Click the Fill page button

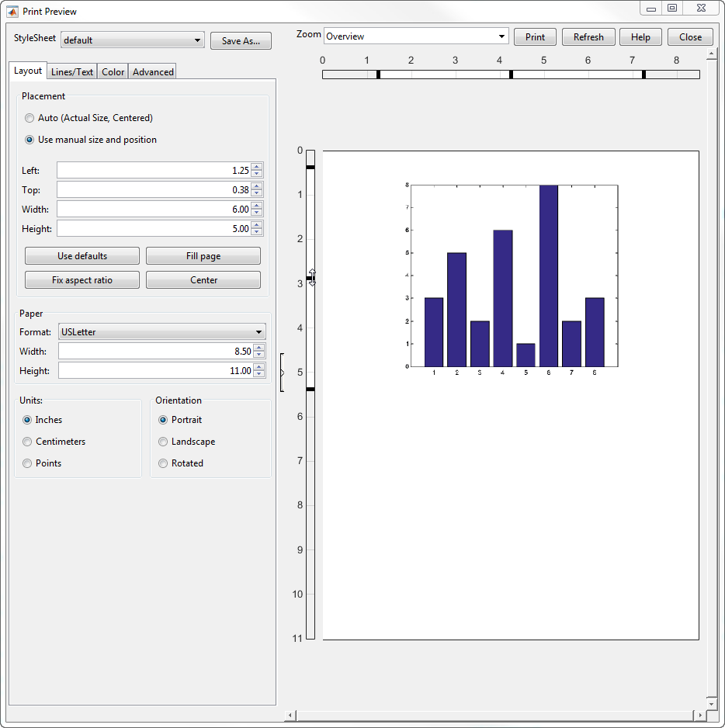(x=203, y=256)
